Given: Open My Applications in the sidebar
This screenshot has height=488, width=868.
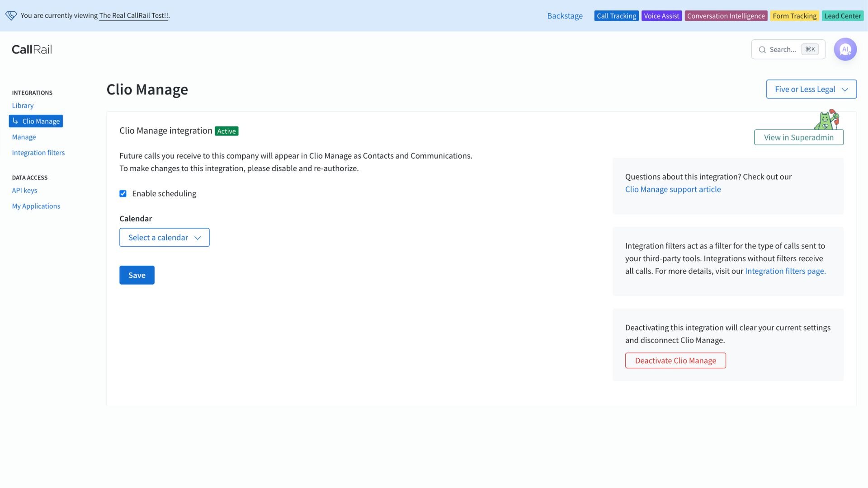Looking at the screenshot, I should tap(36, 206).
